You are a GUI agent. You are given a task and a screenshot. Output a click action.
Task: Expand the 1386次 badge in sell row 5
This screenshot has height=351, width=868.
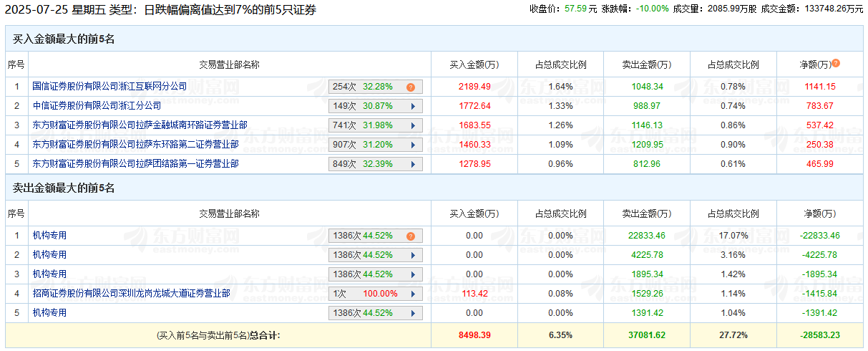click(x=413, y=313)
